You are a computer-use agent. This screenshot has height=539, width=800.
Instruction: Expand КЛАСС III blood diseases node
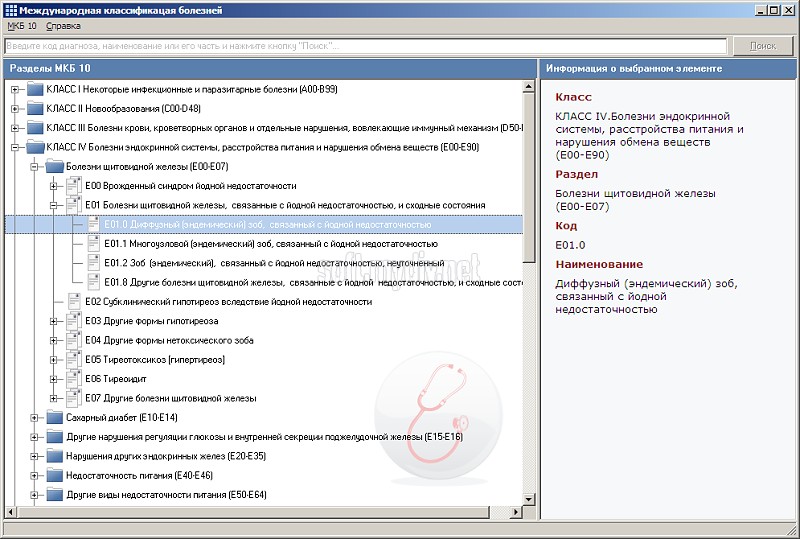pyautogui.click(x=15, y=128)
